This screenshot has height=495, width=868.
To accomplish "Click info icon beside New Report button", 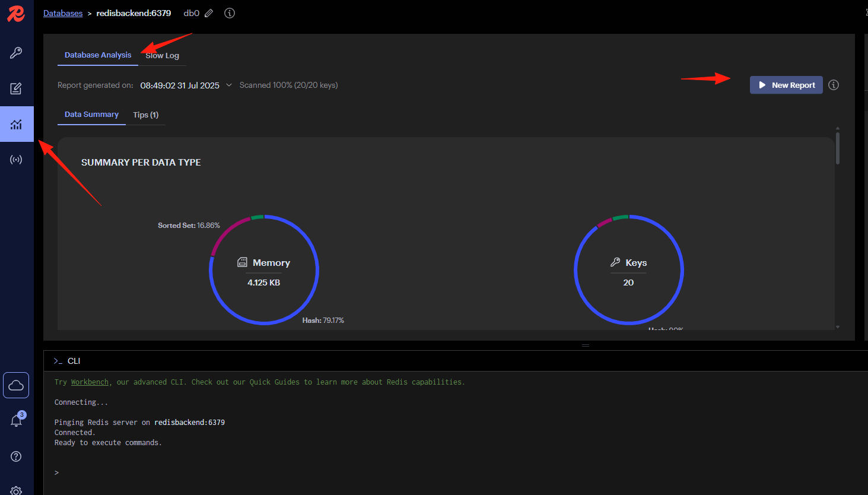I will 834,85.
